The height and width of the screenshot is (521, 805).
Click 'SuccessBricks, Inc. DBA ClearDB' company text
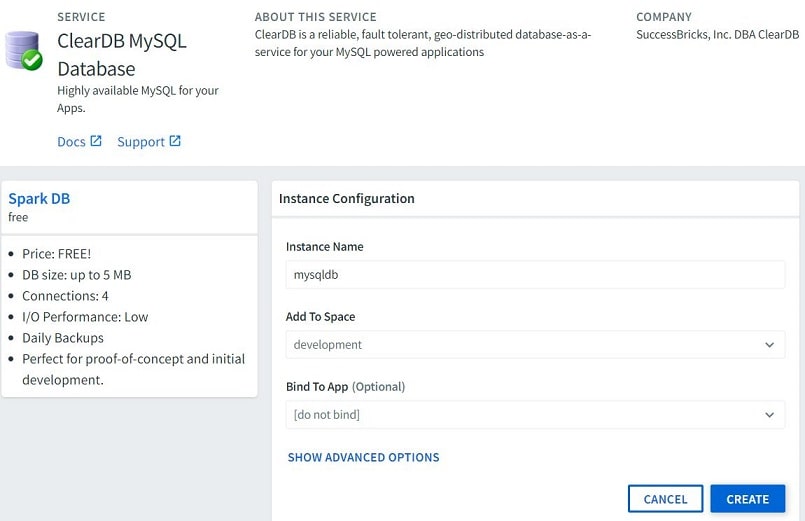click(x=717, y=34)
